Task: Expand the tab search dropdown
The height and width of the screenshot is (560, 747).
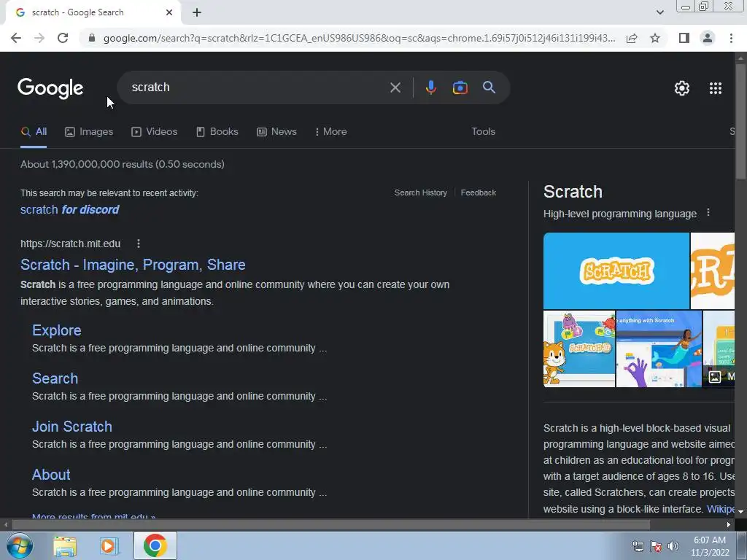Action: (659, 12)
